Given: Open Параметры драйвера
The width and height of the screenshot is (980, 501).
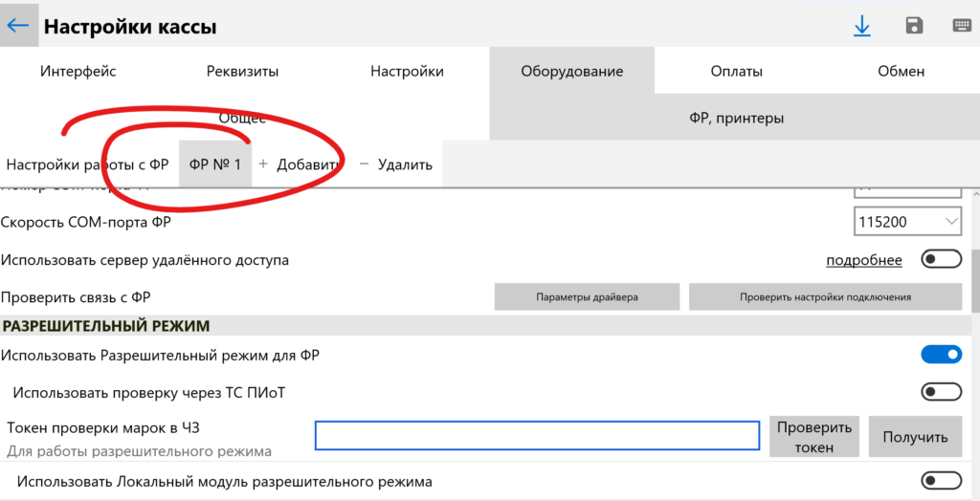Looking at the screenshot, I should tap(587, 297).
